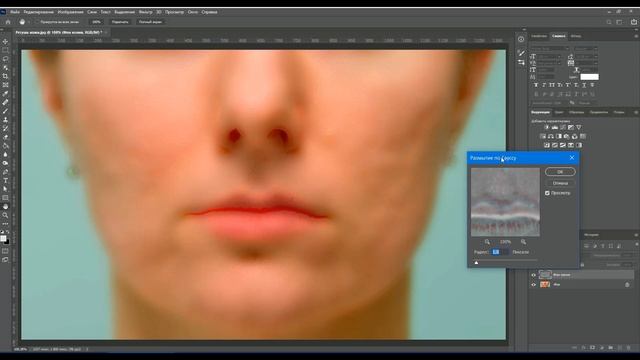Add a Hue/Saturation adjustment

543,136
